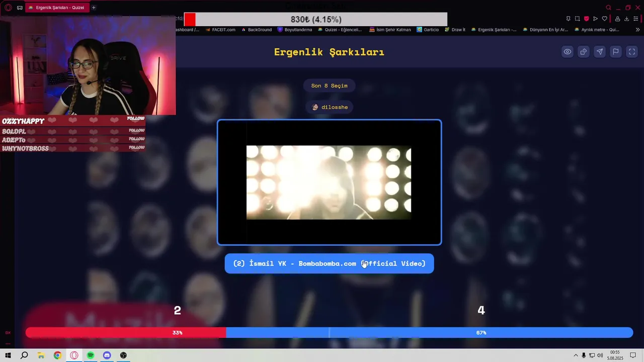Image resolution: width=644 pixels, height=362 pixels.
Task: Toggle the red ad blocker shield icon
Action: pyautogui.click(x=586, y=19)
